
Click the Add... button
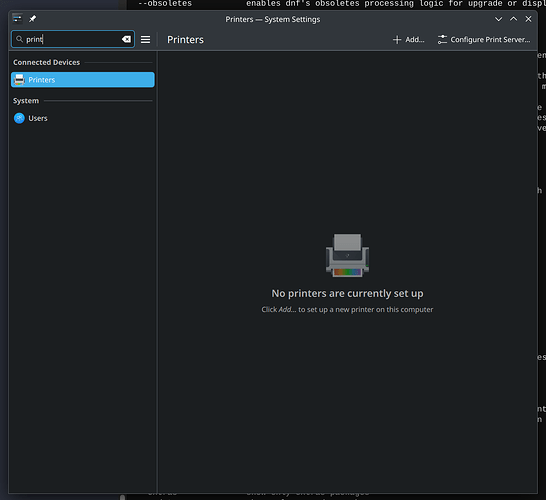[x=408, y=40]
